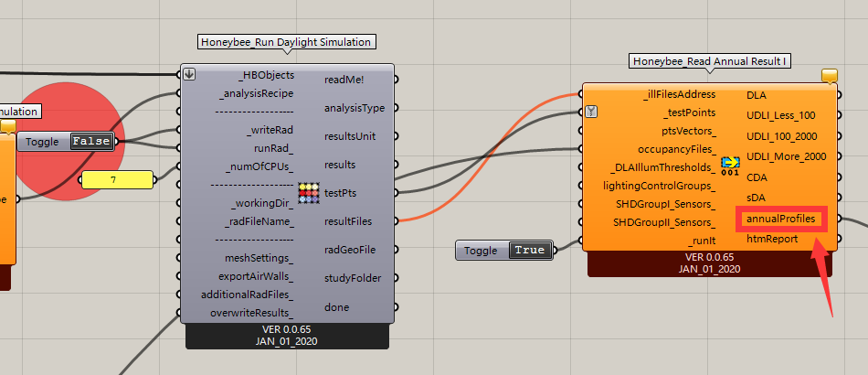This screenshot has width=868, height=375.
Task: Click the overwriteResults_ input parameter
Action: pos(252,313)
